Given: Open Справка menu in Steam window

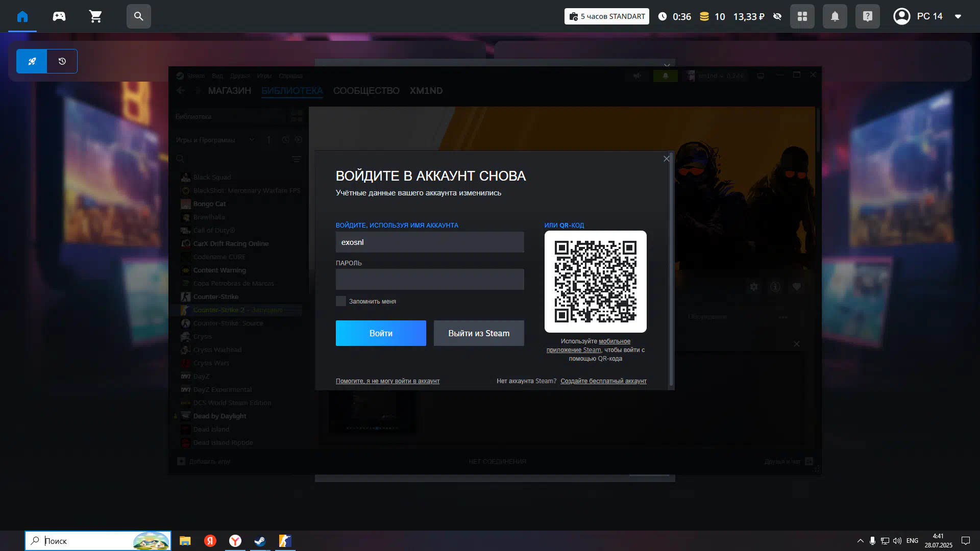Looking at the screenshot, I should pyautogui.click(x=291, y=76).
